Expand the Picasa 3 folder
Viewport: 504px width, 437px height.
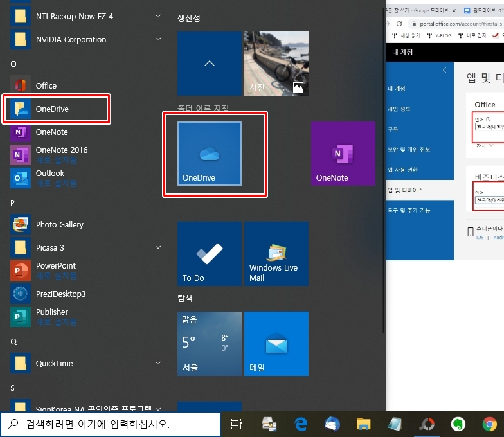(85, 248)
